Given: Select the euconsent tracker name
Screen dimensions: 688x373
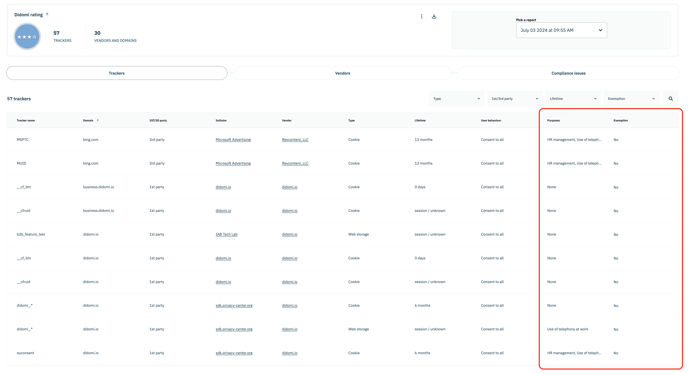Looking at the screenshot, I should (25, 353).
